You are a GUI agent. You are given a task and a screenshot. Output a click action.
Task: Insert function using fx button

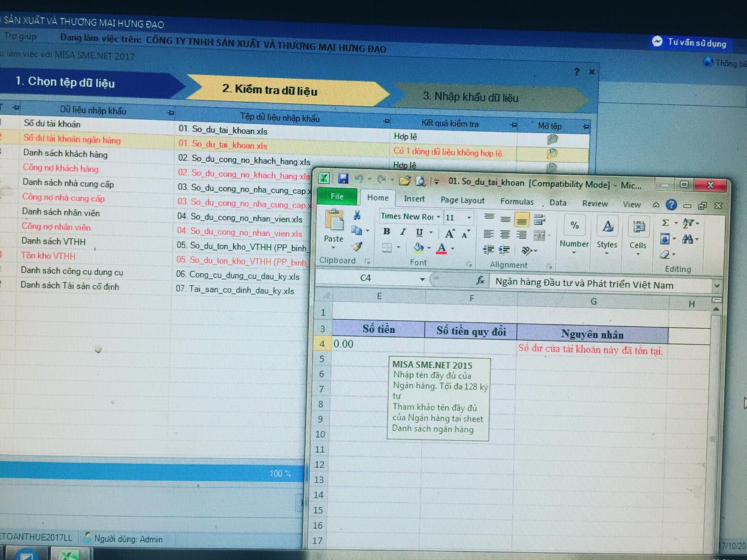click(480, 280)
